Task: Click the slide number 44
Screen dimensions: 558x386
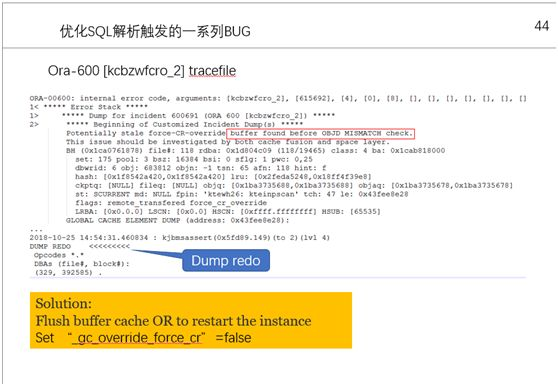Action: (542, 26)
